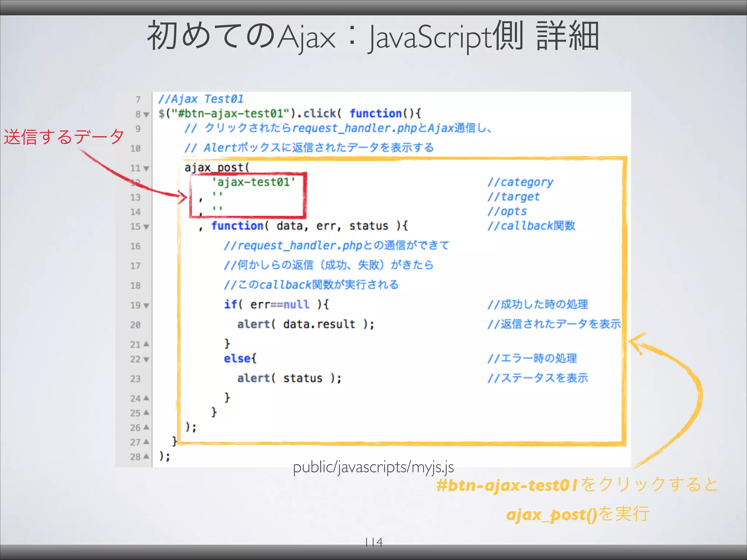Click line number 16 in the gutter
747x560 pixels.
pyautogui.click(x=135, y=246)
